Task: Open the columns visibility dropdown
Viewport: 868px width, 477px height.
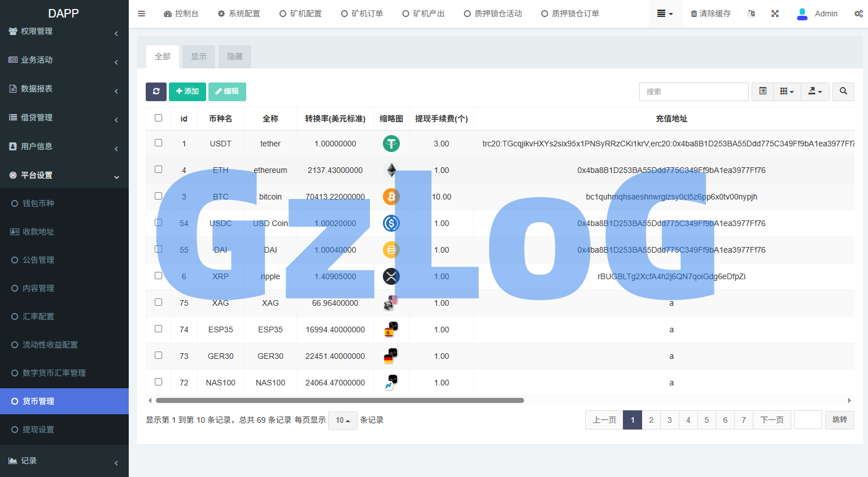Action: [787, 92]
